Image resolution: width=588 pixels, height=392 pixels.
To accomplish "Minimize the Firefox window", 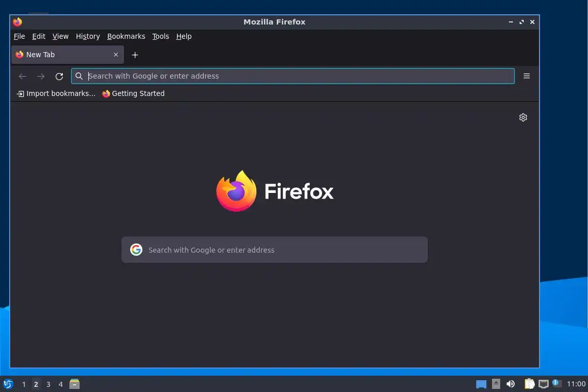I will (x=511, y=22).
